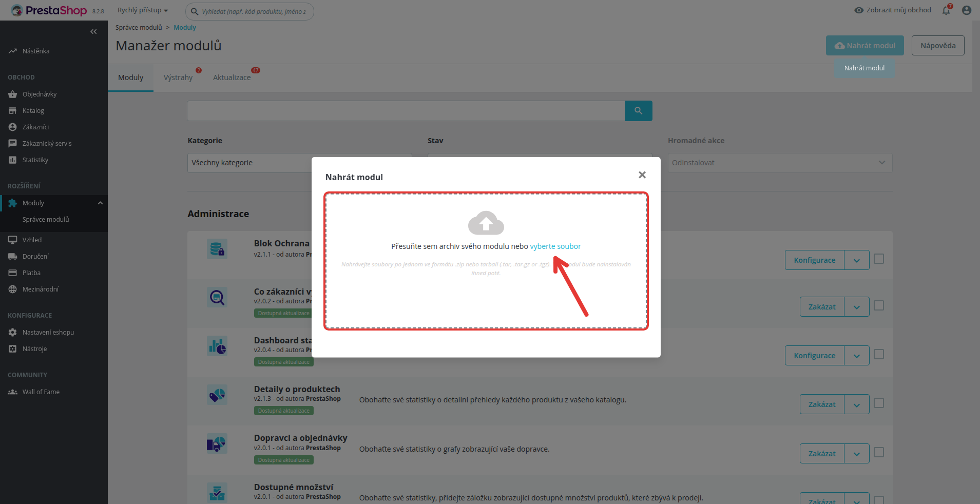Click the Zobrazit můj obchod eye icon
The height and width of the screenshot is (504, 980).
859,10
